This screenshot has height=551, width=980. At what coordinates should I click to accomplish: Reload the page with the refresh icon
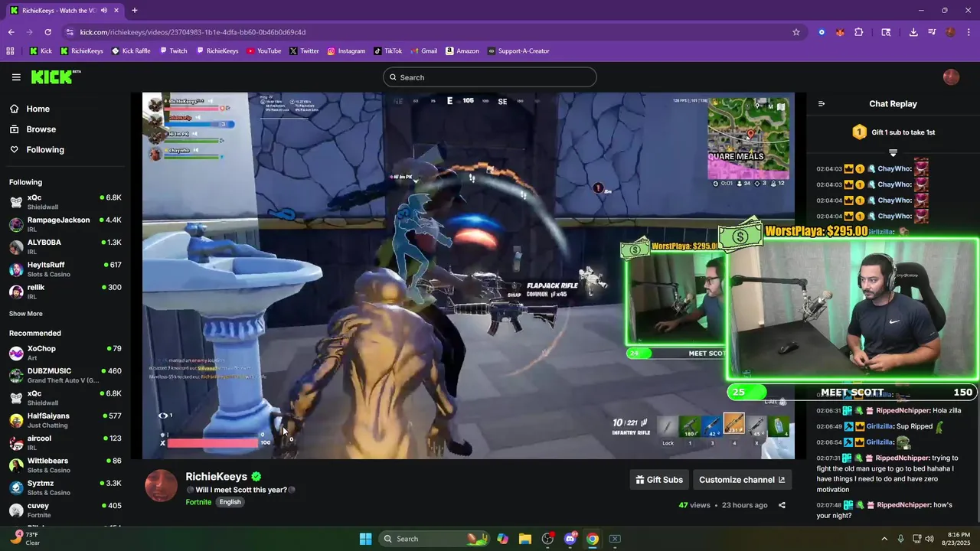point(47,32)
